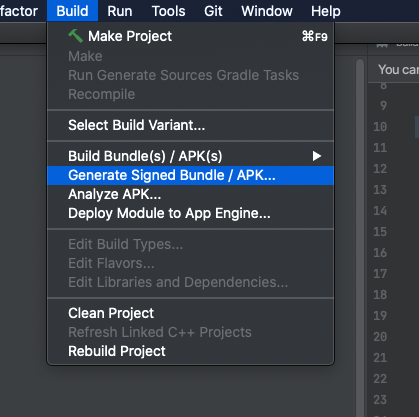
Task: Click line number 23 in gutter
Action: coord(380,400)
